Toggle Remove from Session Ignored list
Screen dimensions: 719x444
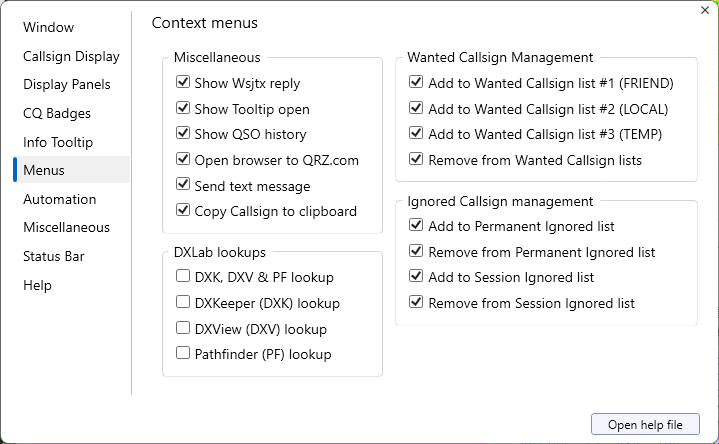click(x=416, y=302)
